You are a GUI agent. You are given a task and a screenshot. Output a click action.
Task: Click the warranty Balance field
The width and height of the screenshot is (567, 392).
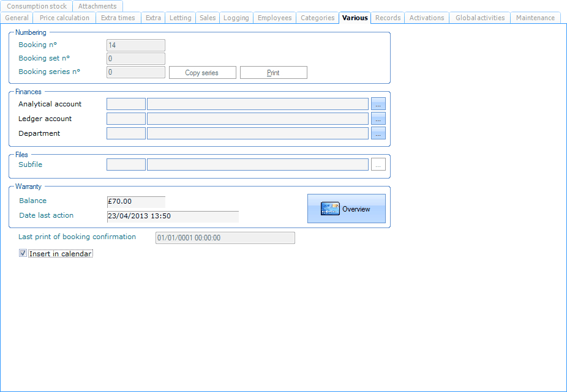point(136,201)
